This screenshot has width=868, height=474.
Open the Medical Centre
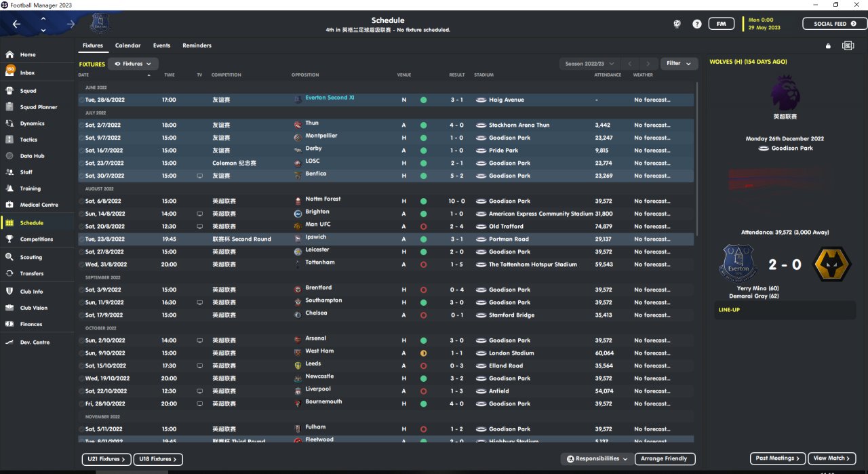38,205
